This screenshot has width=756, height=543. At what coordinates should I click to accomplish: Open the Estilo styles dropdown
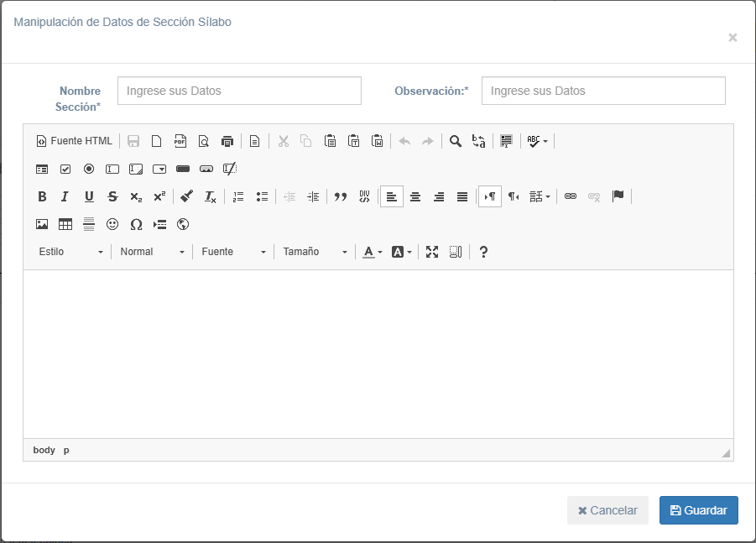click(x=70, y=252)
